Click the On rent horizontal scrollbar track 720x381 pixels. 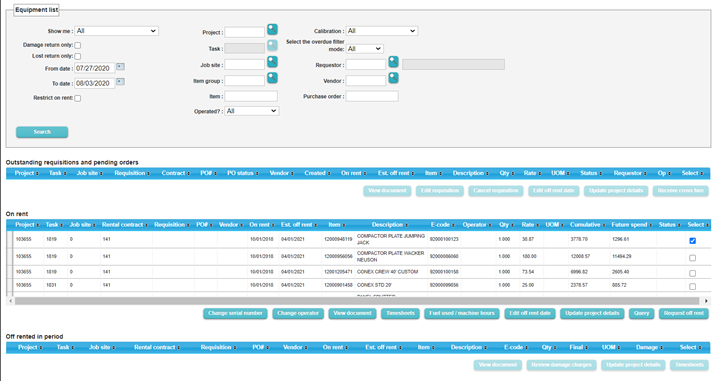tap(356, 301)
